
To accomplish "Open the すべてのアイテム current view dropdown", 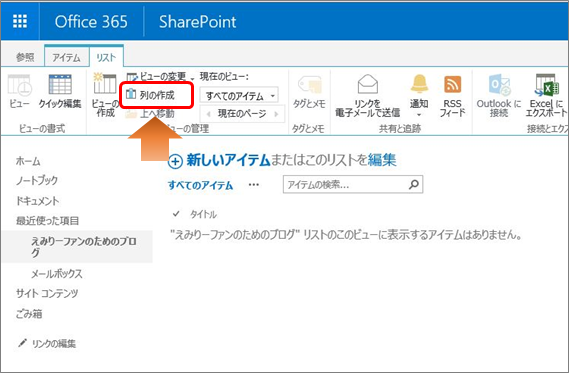I will pos(239,96).
